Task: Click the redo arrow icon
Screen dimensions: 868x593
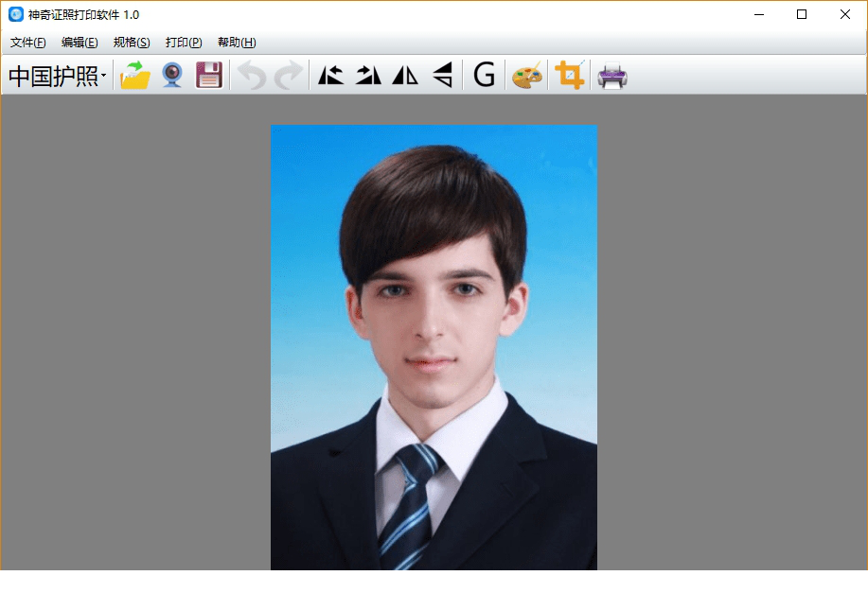Action: coord(288,76)
